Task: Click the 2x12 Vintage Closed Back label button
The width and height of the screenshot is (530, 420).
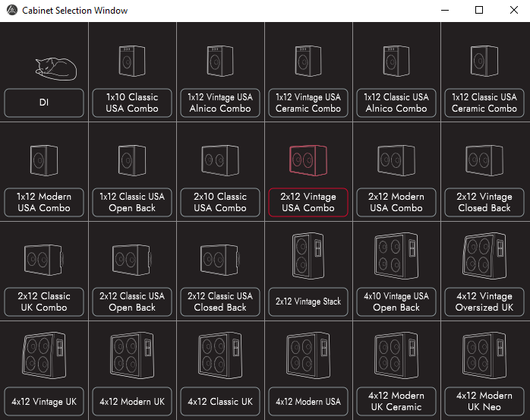Action: (x=484, y=202)
